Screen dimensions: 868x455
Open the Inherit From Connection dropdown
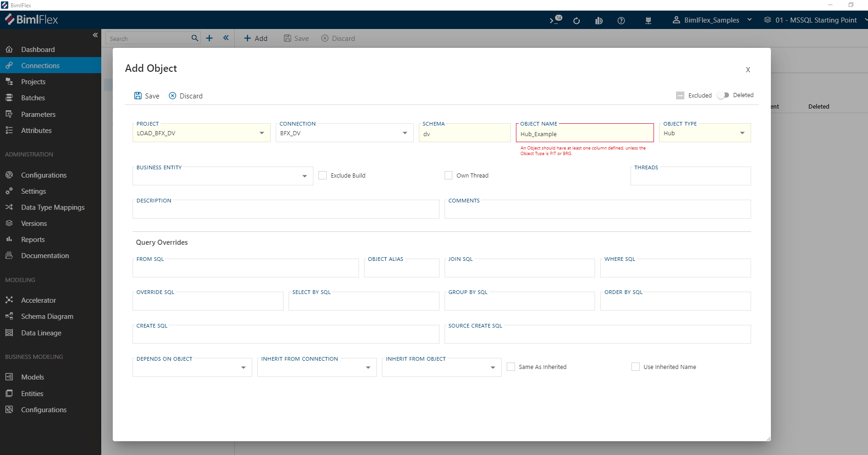point(368,367)
